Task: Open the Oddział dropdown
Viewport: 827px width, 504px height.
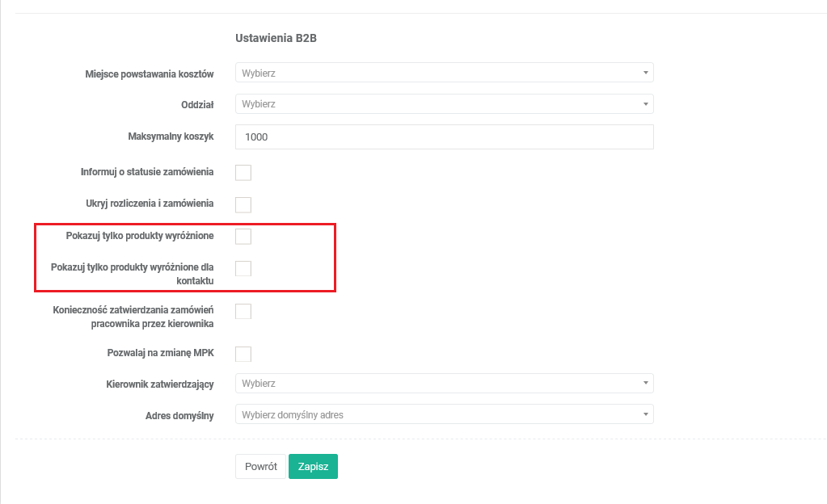Action: [443, 104]
